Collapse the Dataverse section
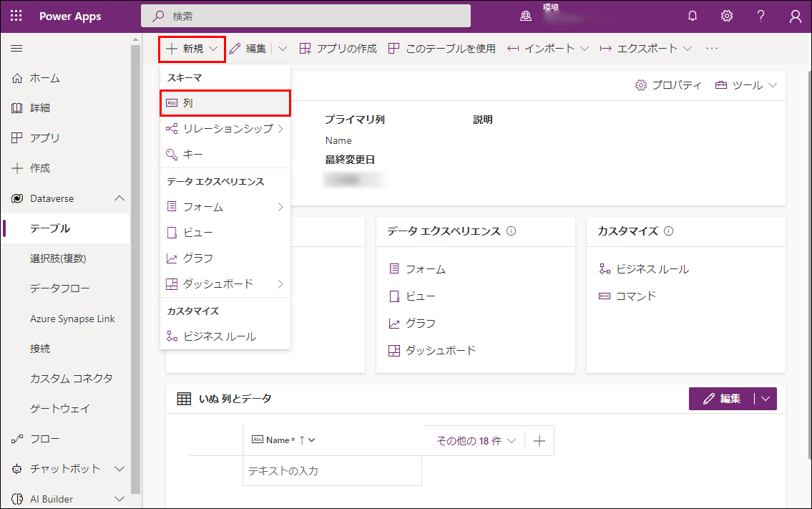The image size is (812, 509). [x=119, y=198]
